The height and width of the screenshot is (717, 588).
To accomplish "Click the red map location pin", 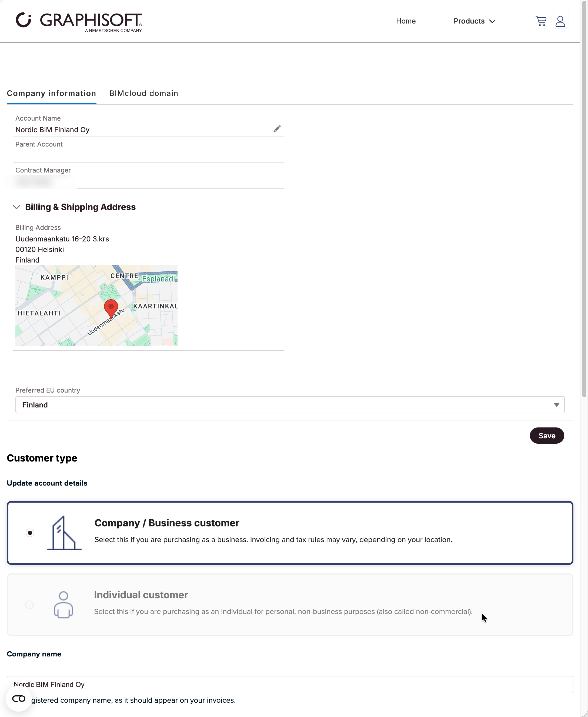I will [111, 309].
